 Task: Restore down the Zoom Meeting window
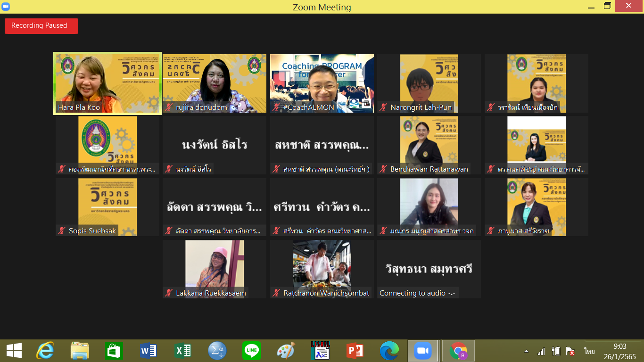click(x=607, y=6)
